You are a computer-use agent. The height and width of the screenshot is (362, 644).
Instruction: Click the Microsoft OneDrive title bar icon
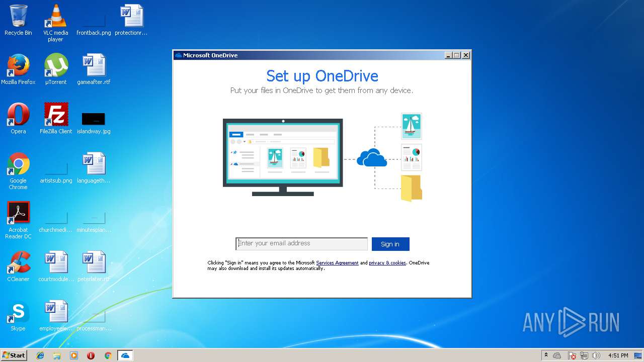click(178, 55)
